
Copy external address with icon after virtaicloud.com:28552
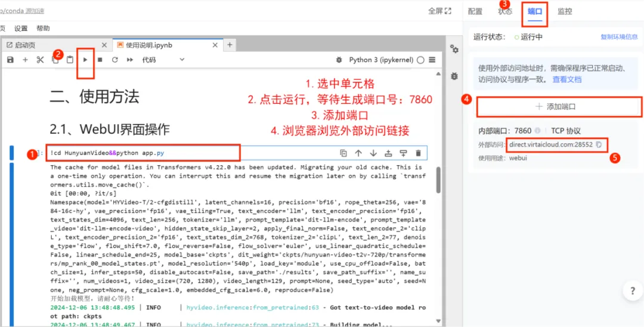click(x=599, y=144)
